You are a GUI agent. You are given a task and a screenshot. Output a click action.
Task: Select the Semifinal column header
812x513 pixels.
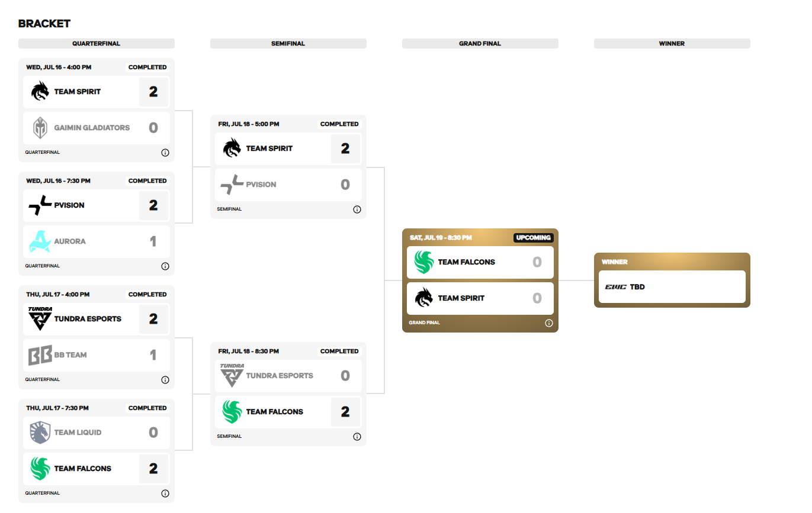pyautogui.click(x=288, y=44)
